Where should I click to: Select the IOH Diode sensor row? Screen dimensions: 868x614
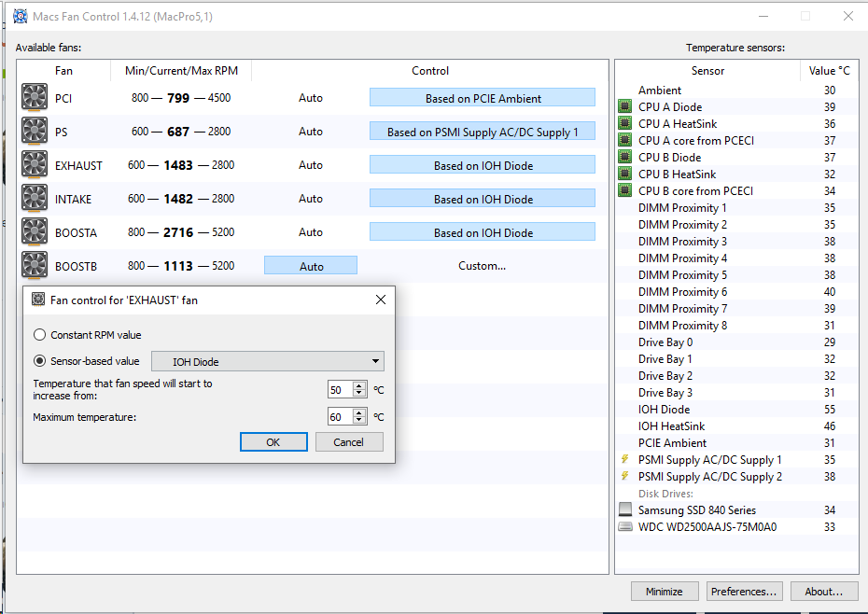coord(736,409)
